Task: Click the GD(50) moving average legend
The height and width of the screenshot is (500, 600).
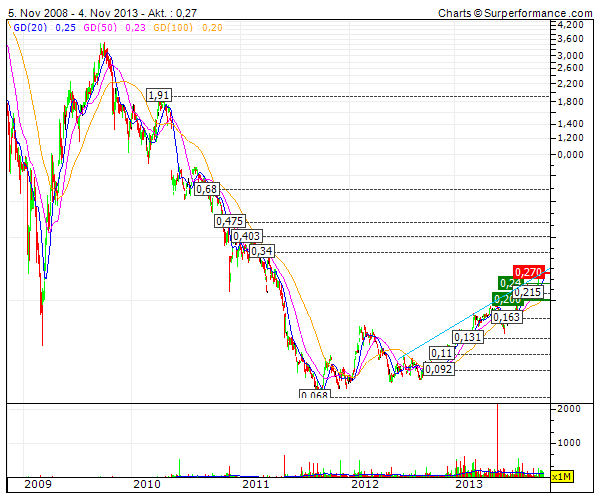Action: coord(100,28)
